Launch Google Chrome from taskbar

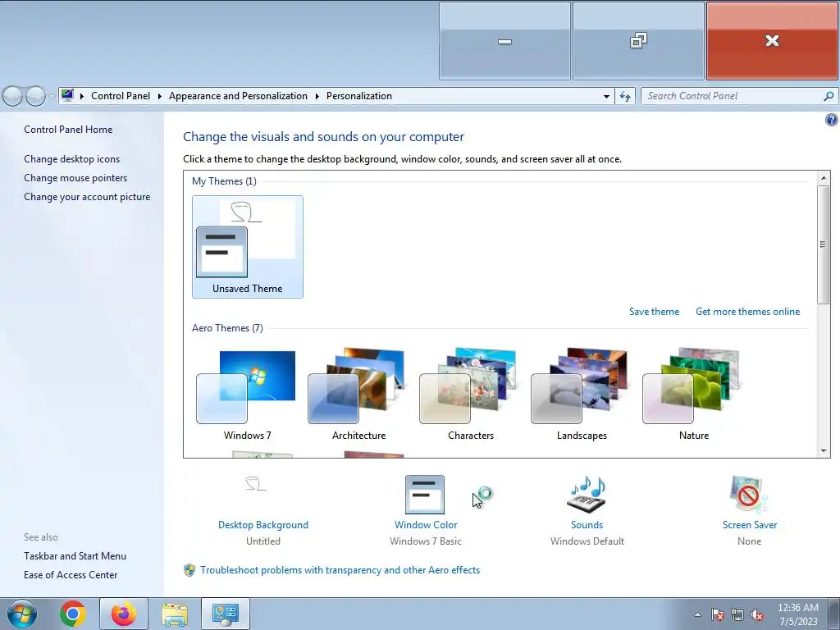tap(73, 614)
